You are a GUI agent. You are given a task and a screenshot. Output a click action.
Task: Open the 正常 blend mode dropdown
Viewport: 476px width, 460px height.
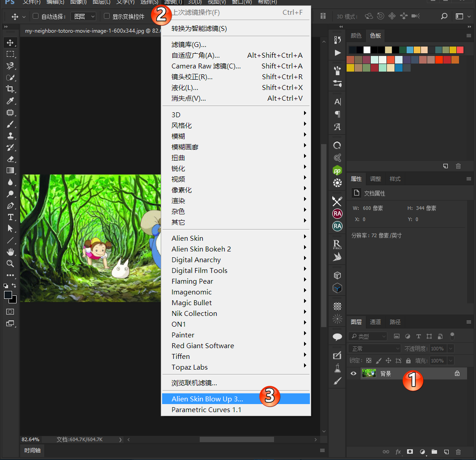coord(374,349)
